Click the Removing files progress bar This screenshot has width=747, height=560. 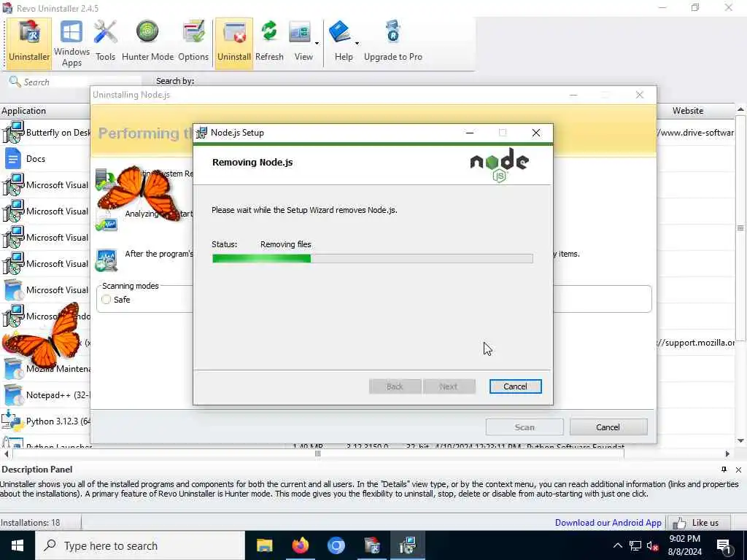click(373, 259)
